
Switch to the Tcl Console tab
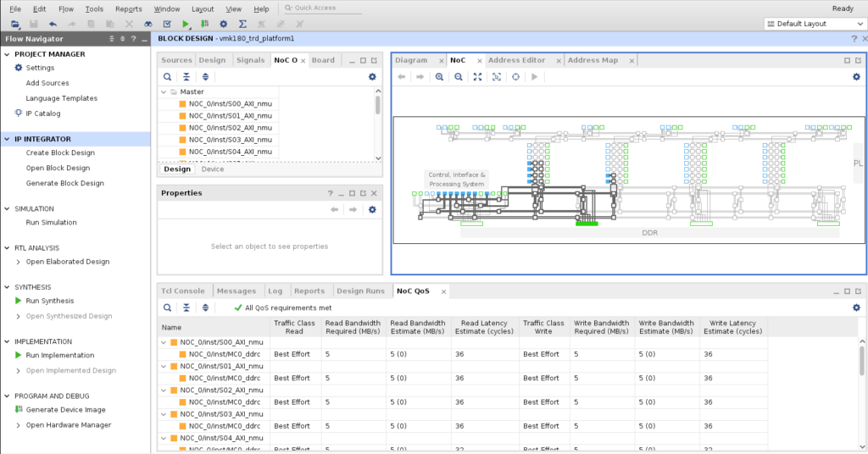coord(183,291)
